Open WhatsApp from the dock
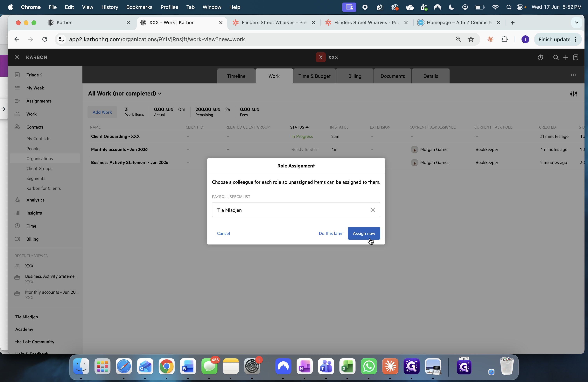This screenshot has width=588, height=382. coord(369,366)
